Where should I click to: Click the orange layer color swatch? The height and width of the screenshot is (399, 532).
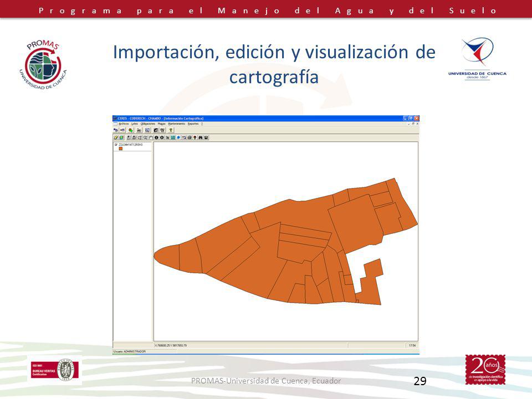pos(121,149)
